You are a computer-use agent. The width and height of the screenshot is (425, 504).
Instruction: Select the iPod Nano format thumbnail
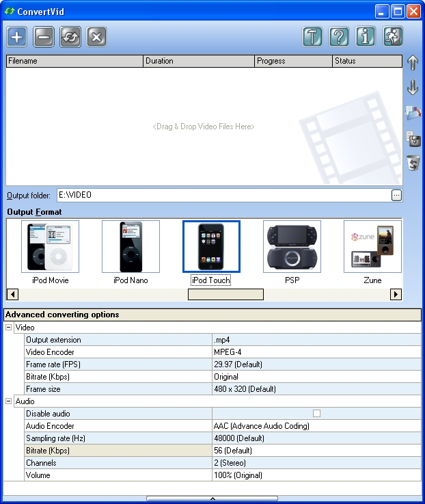[x=131, y=247]
